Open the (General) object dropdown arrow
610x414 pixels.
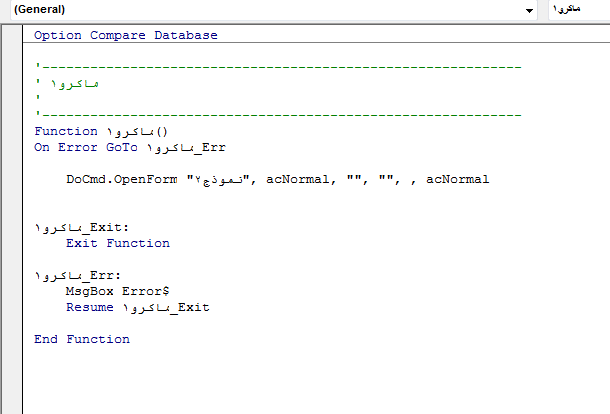click(x=529, y=10)
